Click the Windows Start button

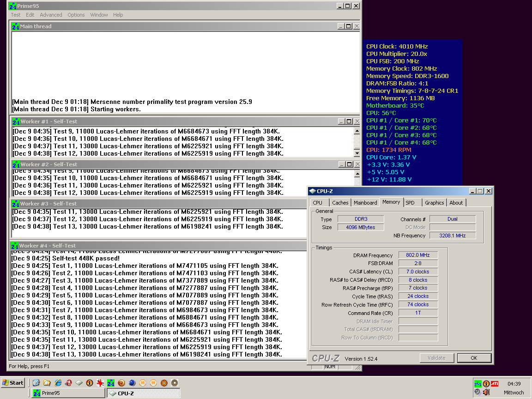tap(13, 383)
